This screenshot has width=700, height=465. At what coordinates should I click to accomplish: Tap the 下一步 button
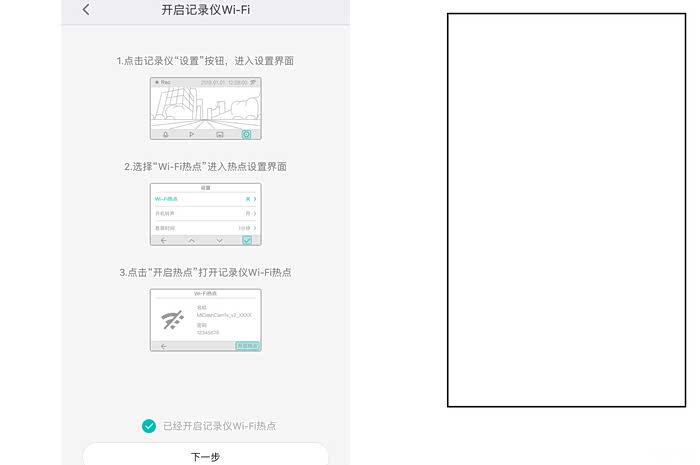(205, 455)
